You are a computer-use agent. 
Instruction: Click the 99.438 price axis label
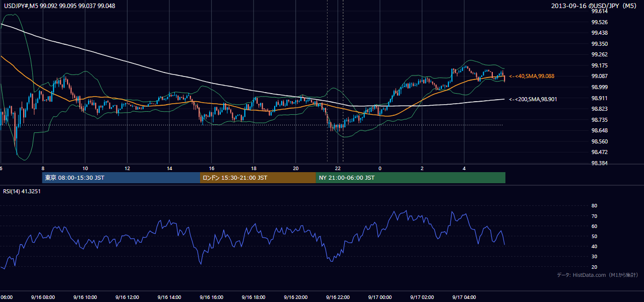coord(599,33)
